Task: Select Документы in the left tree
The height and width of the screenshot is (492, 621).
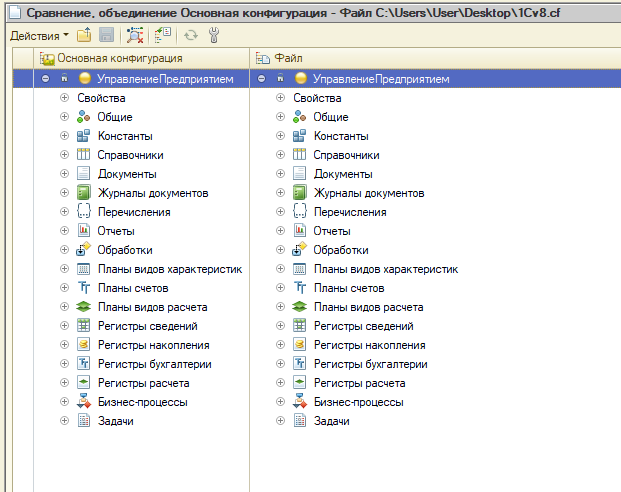Action: pyautogui.click(x=127, y=174)
